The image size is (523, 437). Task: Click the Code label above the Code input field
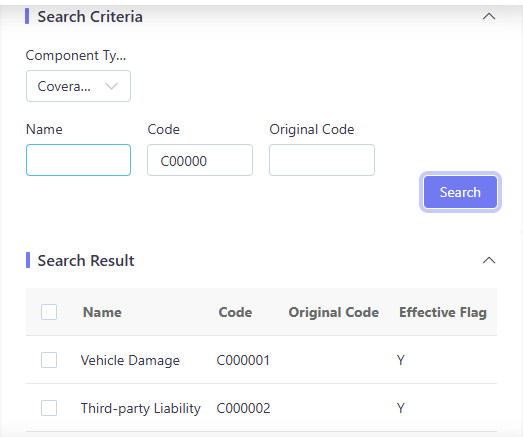coord(163,129)
